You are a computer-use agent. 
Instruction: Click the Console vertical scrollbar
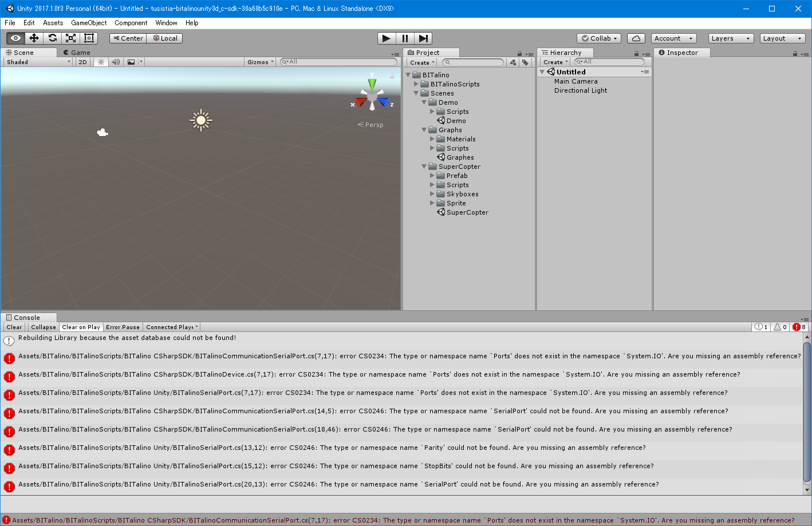[x=807, y=413]
